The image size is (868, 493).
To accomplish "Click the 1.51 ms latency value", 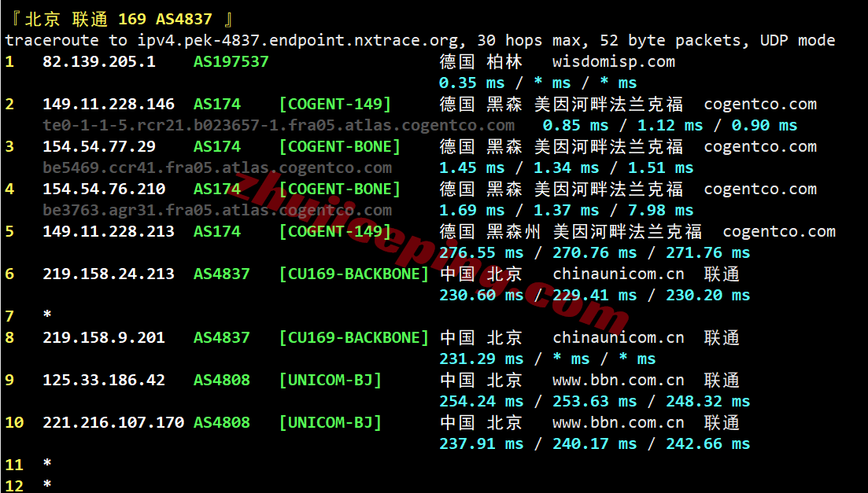I will (x=660, y=167).
